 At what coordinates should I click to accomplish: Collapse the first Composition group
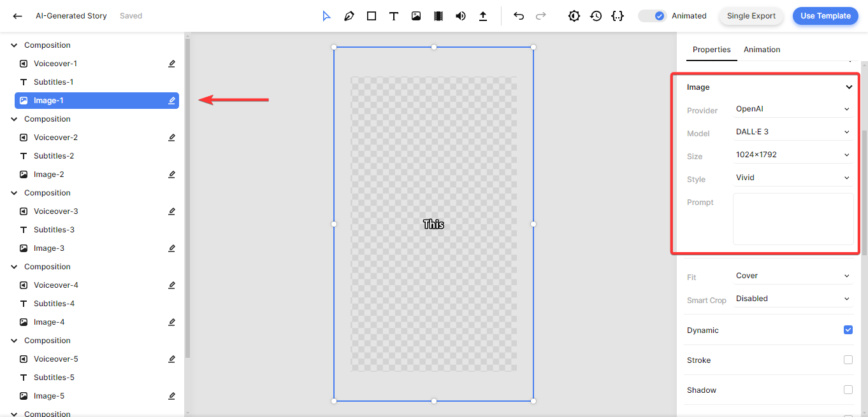tap(14, 45)
